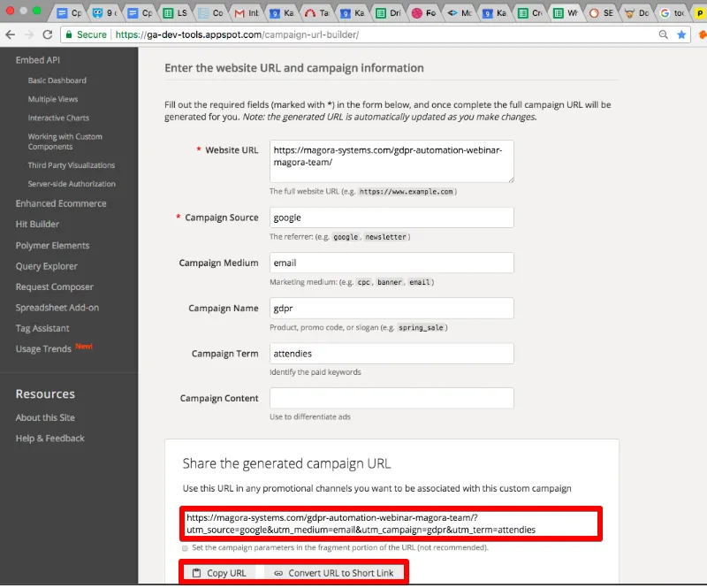Open Third Party Visualizations link
The width and height of the screenshot is (707, 588).
click(72, 165)
